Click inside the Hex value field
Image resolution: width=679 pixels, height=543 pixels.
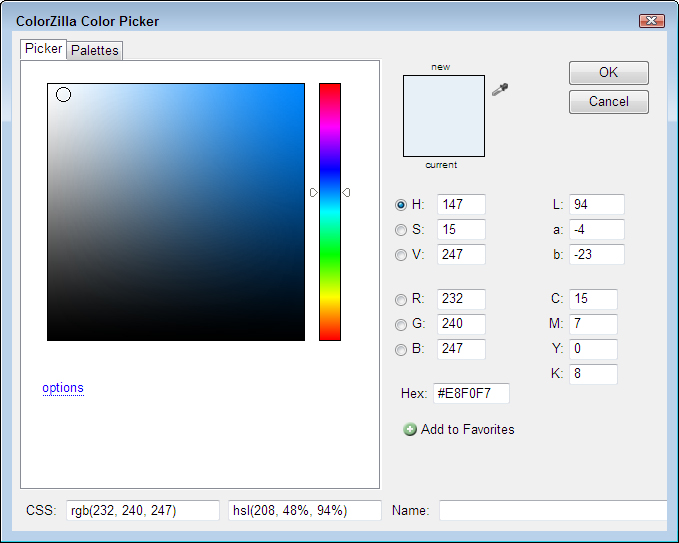point(470,393)
